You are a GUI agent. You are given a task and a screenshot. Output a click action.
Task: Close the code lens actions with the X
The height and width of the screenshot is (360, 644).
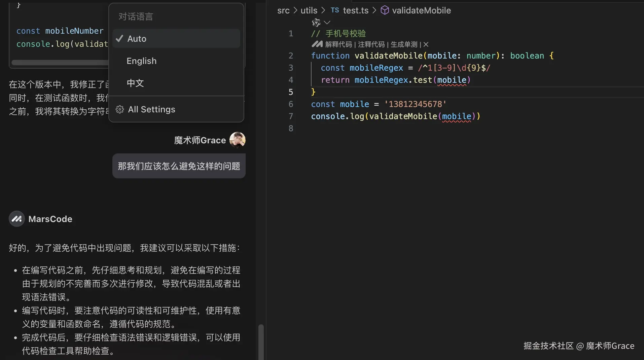click(426, 44)
